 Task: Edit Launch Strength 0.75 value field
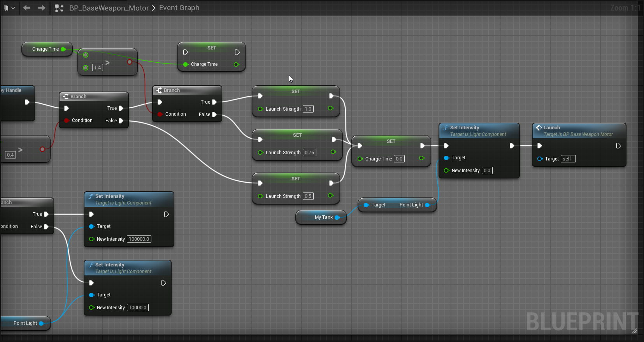(x=310, y=153)
